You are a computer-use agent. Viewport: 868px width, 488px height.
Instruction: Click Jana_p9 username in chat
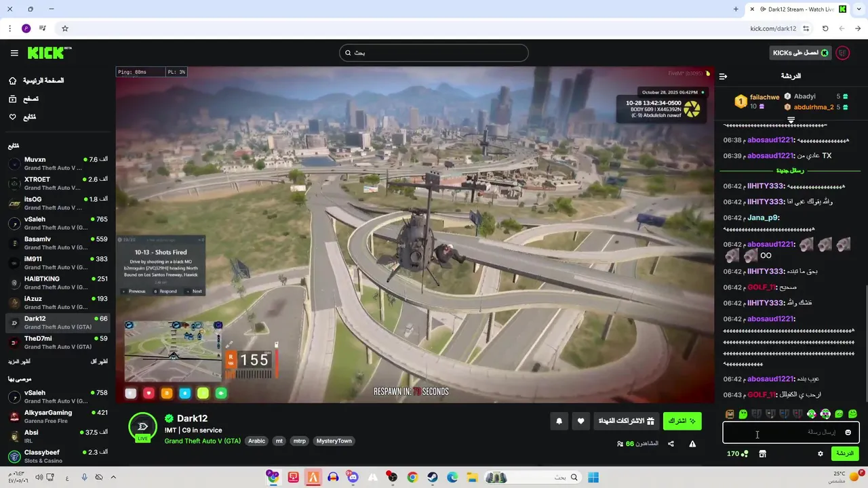point(762,218)
